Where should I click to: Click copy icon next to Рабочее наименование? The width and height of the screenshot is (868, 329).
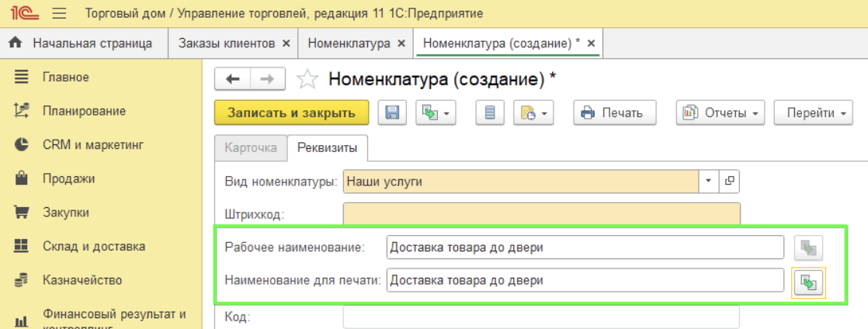pyautogui.click(x=807, y=248)
